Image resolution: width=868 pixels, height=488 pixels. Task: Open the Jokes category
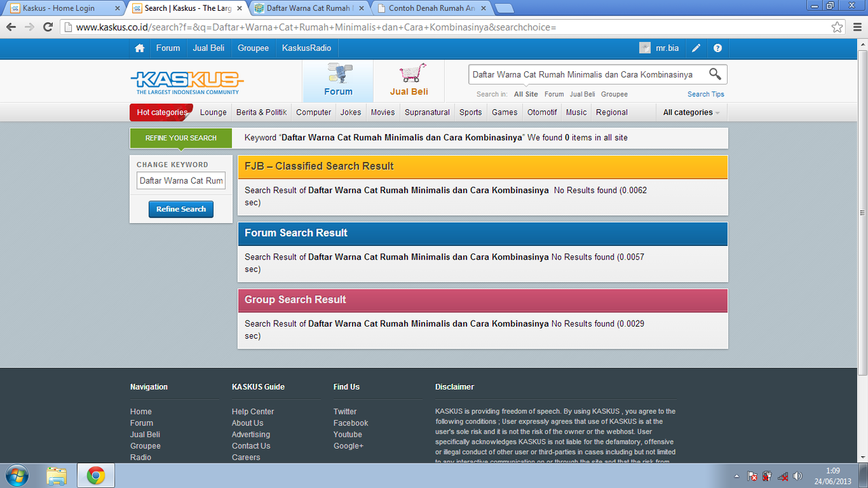351,113
